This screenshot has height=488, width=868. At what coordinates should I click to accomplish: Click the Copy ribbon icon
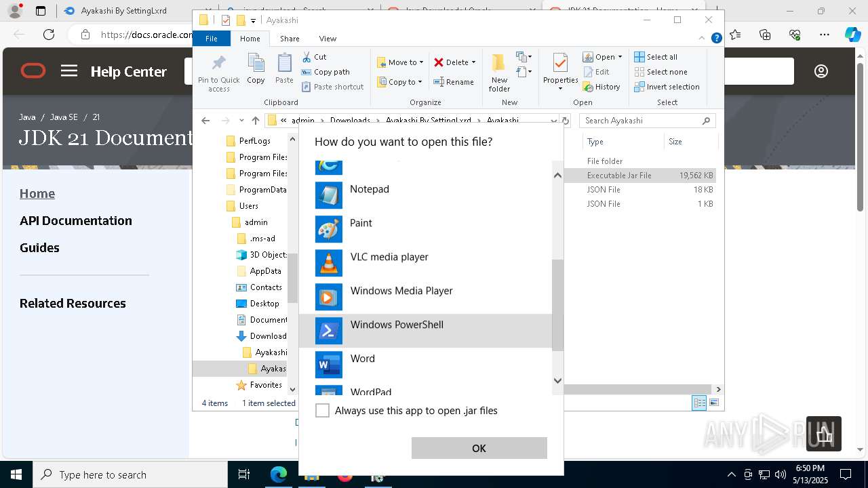point(256,69)
